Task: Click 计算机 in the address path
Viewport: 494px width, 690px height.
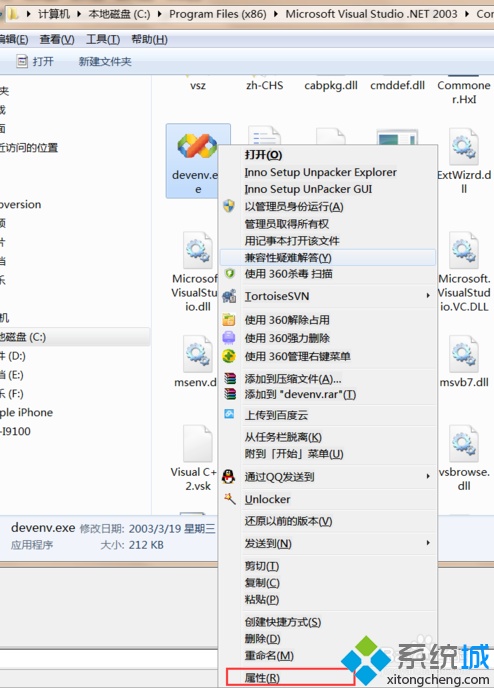Action: (x=54, y=14)
